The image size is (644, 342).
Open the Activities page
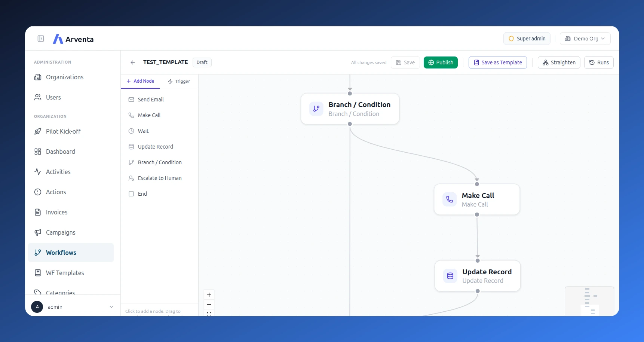(71, 172)
